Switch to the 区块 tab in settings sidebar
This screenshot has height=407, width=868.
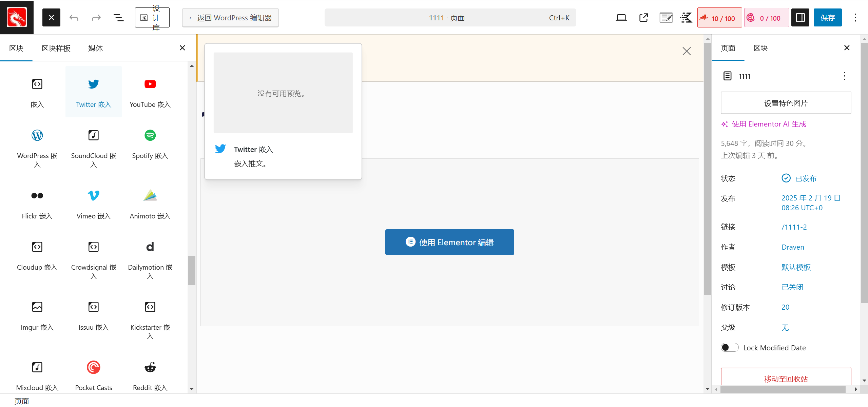(x=760, y=48)
